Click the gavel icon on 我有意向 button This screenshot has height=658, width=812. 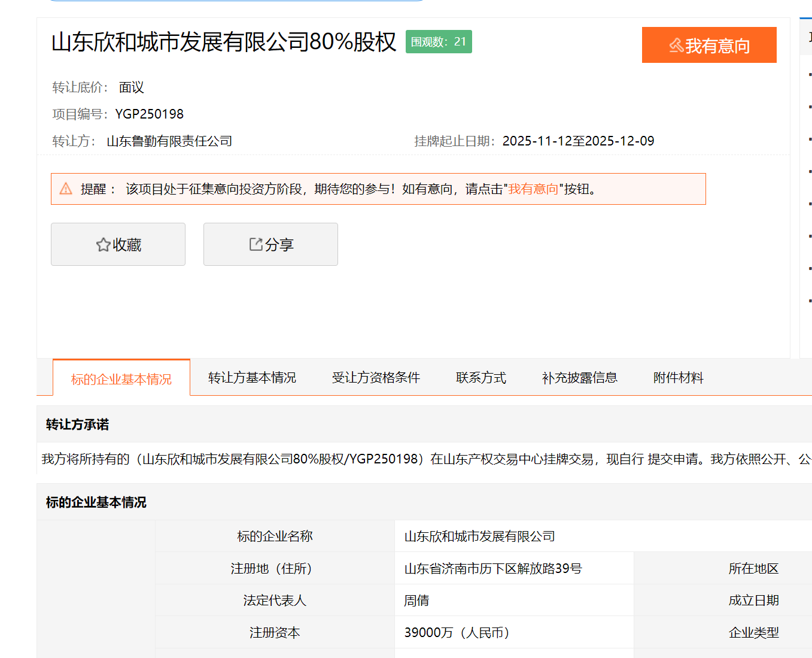[676, 46]
